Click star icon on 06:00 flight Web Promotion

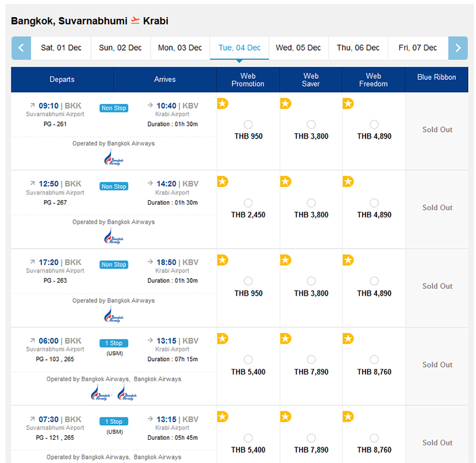click(223, 338)
